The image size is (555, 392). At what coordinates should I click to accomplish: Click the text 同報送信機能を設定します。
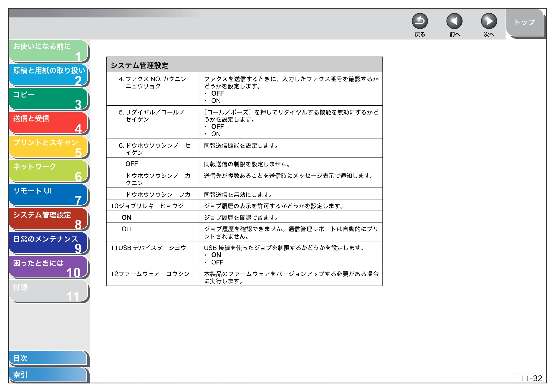241,146
